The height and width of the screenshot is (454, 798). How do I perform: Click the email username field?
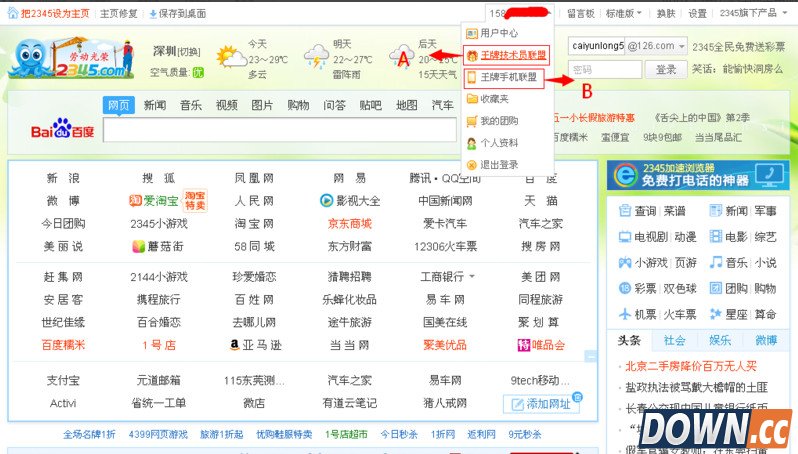(x=597, y=46)
